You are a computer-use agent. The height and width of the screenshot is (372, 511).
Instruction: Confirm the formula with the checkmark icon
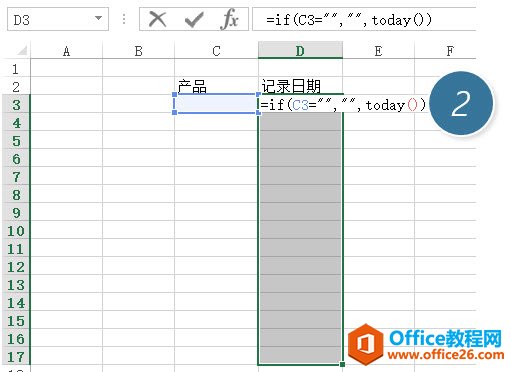point(194,20)
